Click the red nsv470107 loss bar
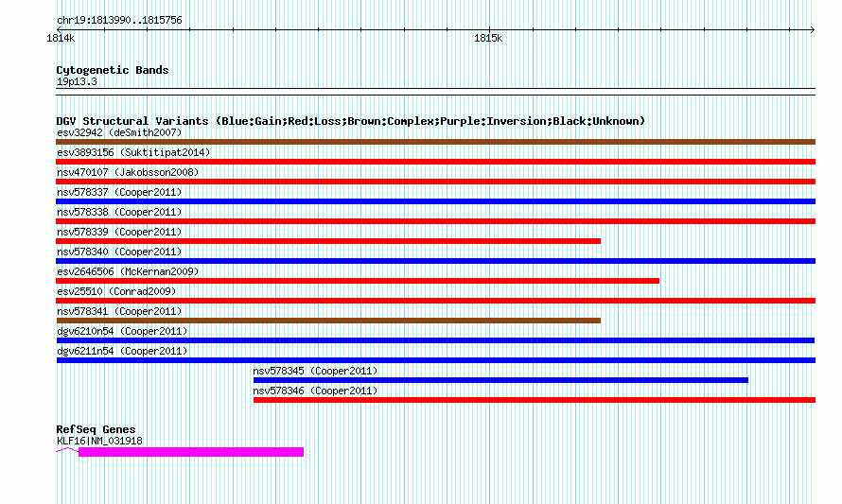The image size is (842, 504). point(435,182)
